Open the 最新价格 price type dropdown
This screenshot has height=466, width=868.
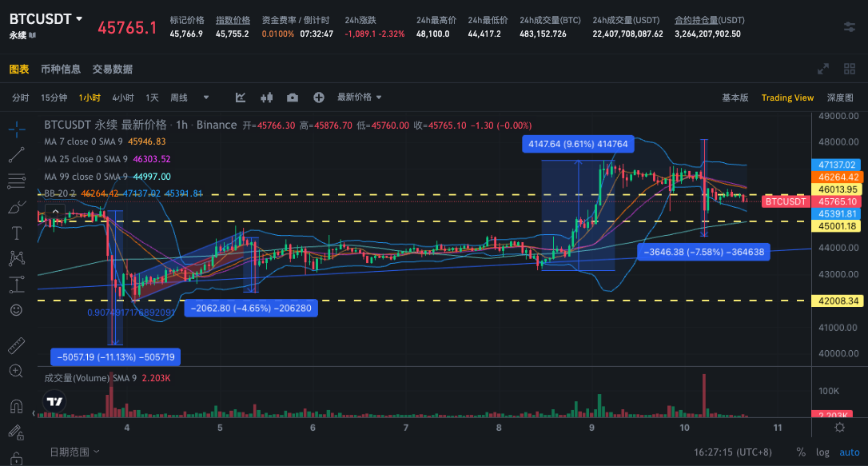click(x=359, y=98)
